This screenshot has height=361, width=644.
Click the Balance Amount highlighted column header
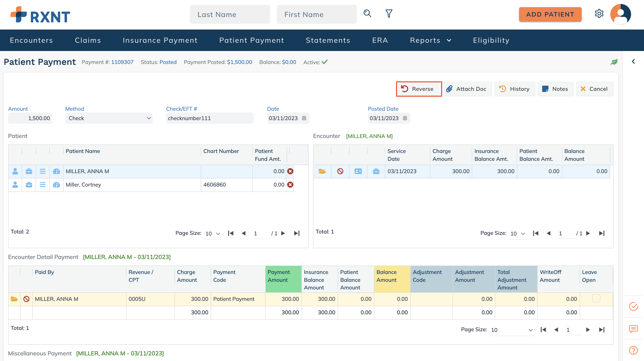(392, 279)
